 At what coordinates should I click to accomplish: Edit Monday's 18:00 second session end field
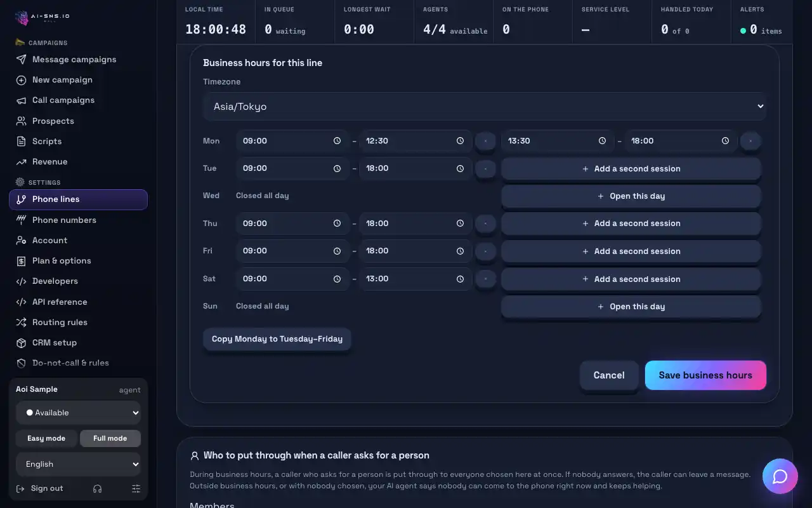point(681,141)
